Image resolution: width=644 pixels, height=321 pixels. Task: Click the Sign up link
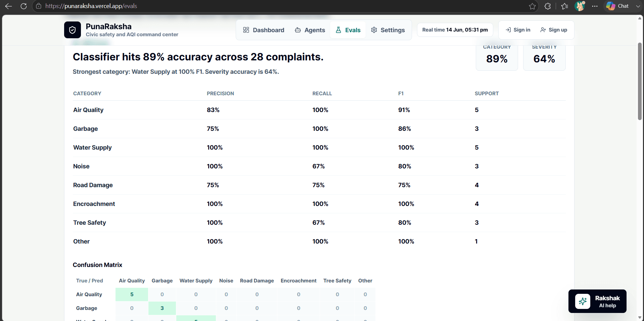pos(554,30)
